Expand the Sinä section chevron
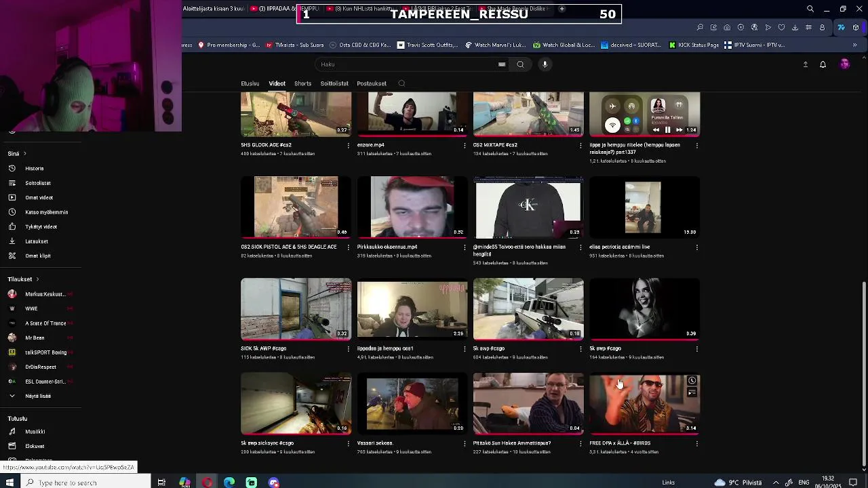The height and width of the screenshot is (488, 868). 25,154
